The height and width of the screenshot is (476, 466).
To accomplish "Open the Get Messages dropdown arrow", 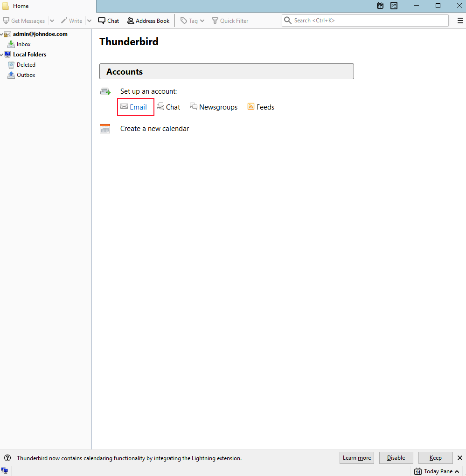I will (52, 21).
